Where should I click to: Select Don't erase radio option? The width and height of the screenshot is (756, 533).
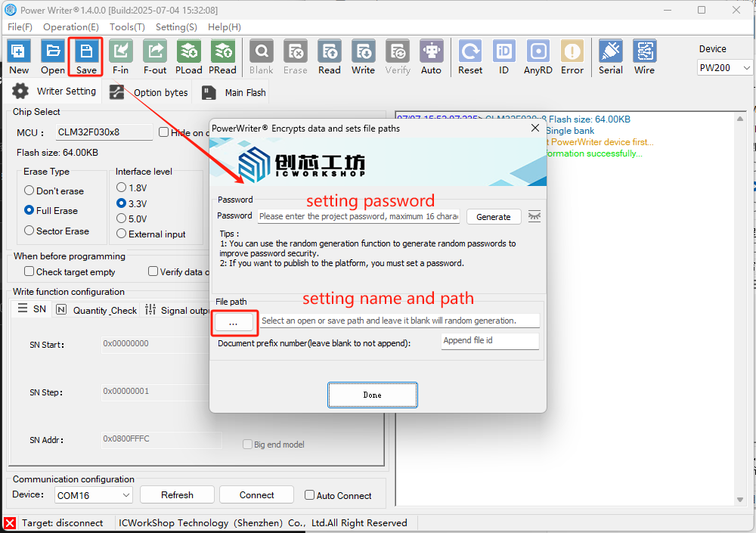coord(29,191)
